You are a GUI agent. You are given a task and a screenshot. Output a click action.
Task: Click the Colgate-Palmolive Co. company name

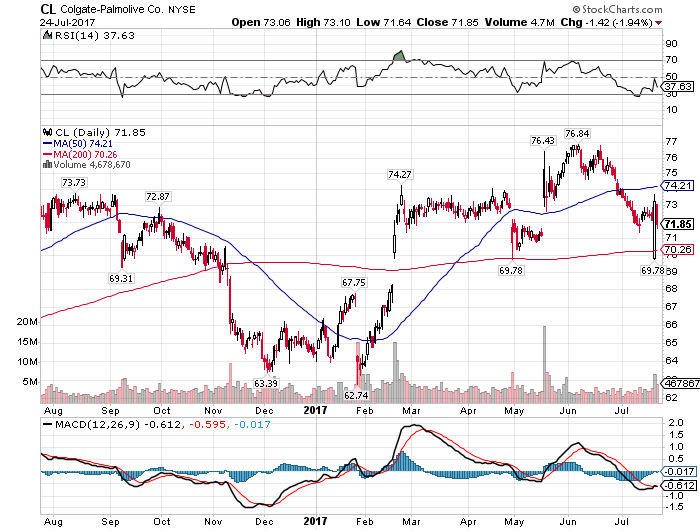112,9
